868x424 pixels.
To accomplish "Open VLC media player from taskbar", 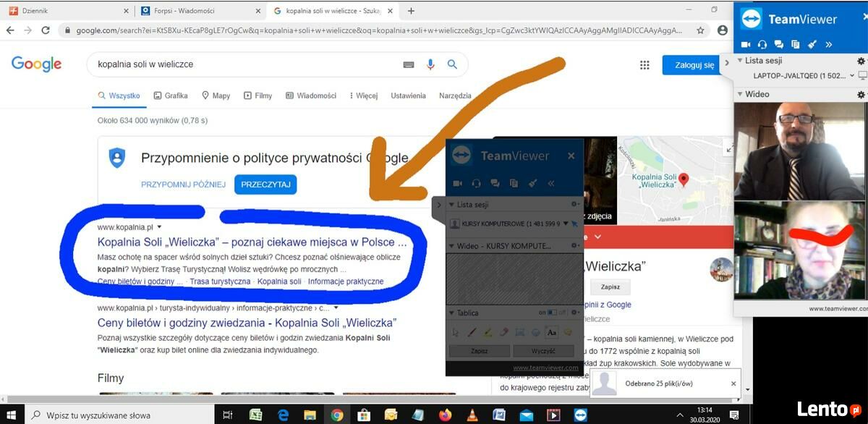I will point(471,415).
